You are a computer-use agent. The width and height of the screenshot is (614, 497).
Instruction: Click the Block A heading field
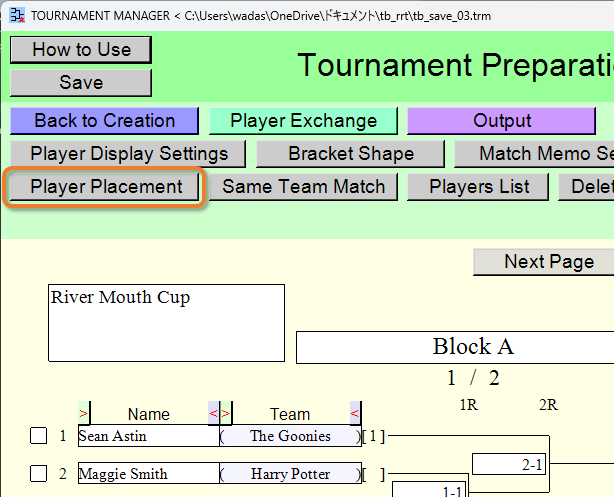pyautogui.click(x=455, y=347)
